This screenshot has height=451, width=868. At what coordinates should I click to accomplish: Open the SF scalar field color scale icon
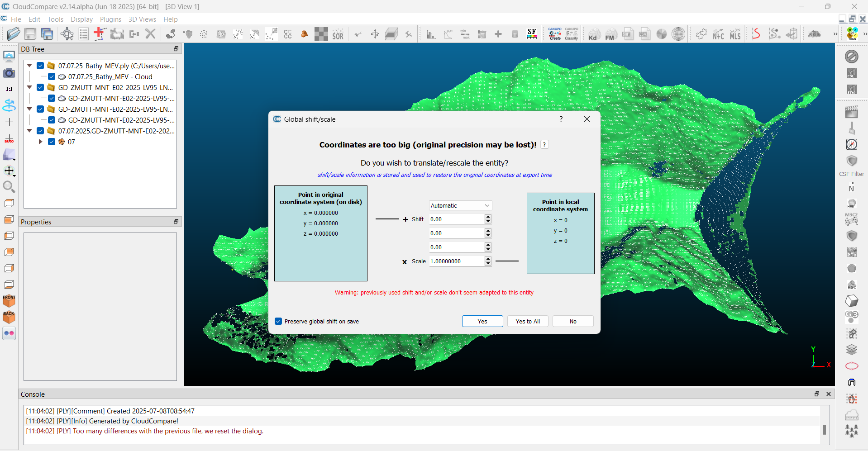coord(532,34)
